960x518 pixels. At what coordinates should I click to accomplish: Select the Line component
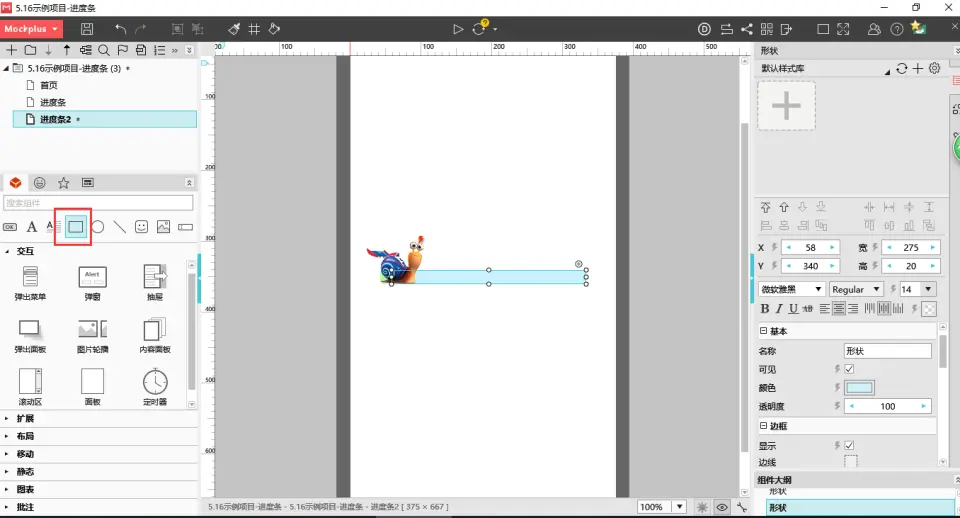pos(119,227)
